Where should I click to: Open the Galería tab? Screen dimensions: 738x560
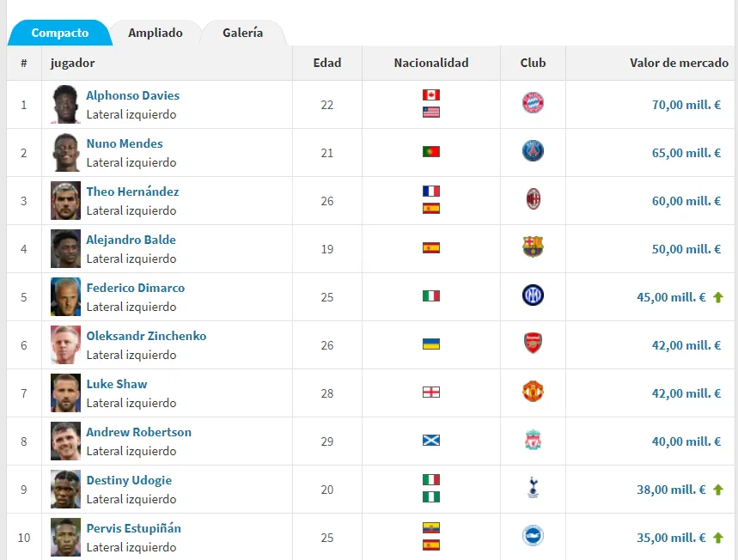[x=243, y=33]
